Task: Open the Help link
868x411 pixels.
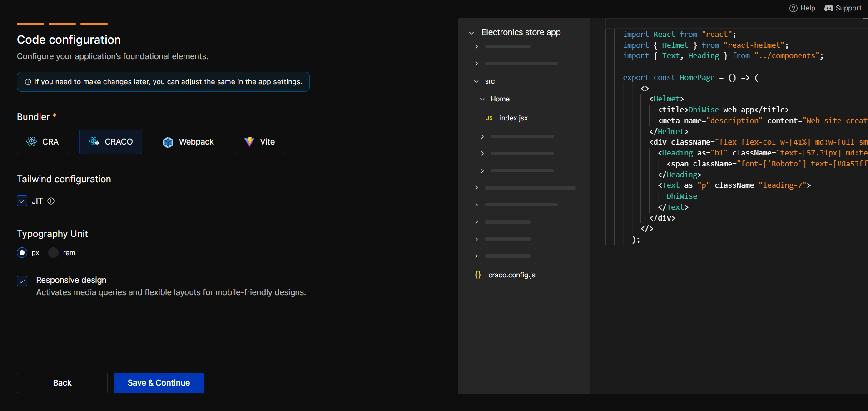Action: tap(802, 8)
